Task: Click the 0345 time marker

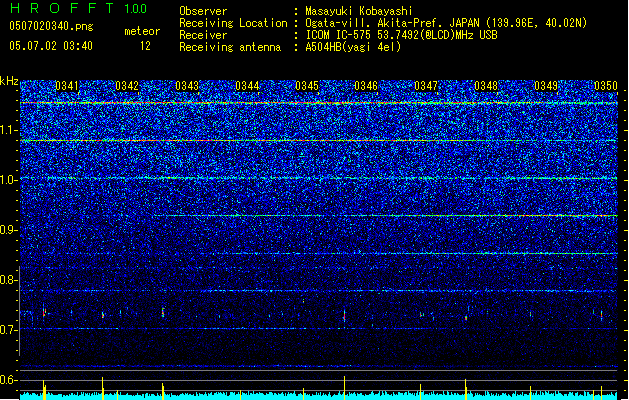Action: click(307, 86)
